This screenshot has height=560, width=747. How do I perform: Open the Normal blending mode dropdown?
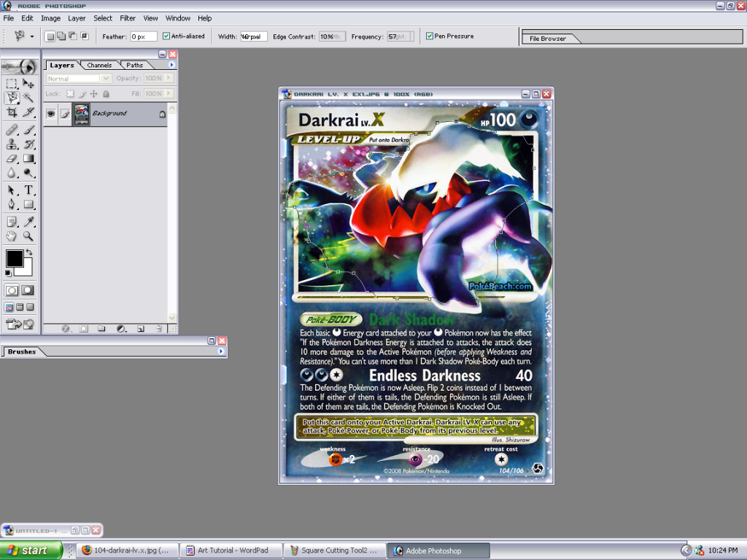coord(106,79)
